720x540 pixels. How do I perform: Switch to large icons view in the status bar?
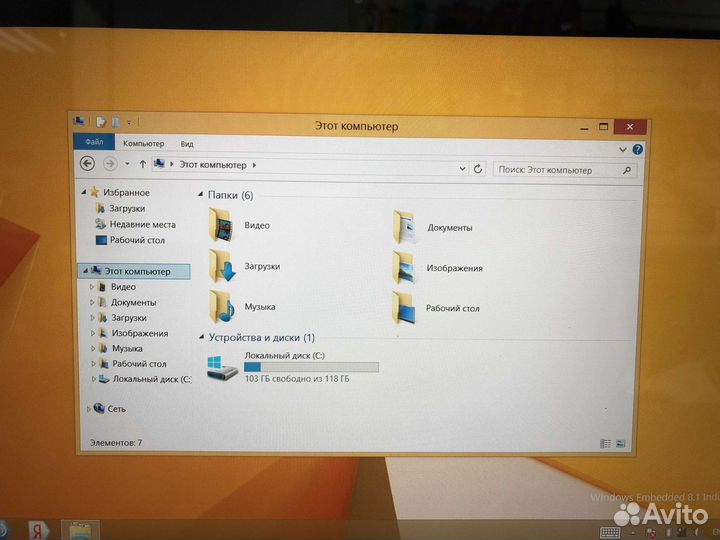click(x=620, y=444)
